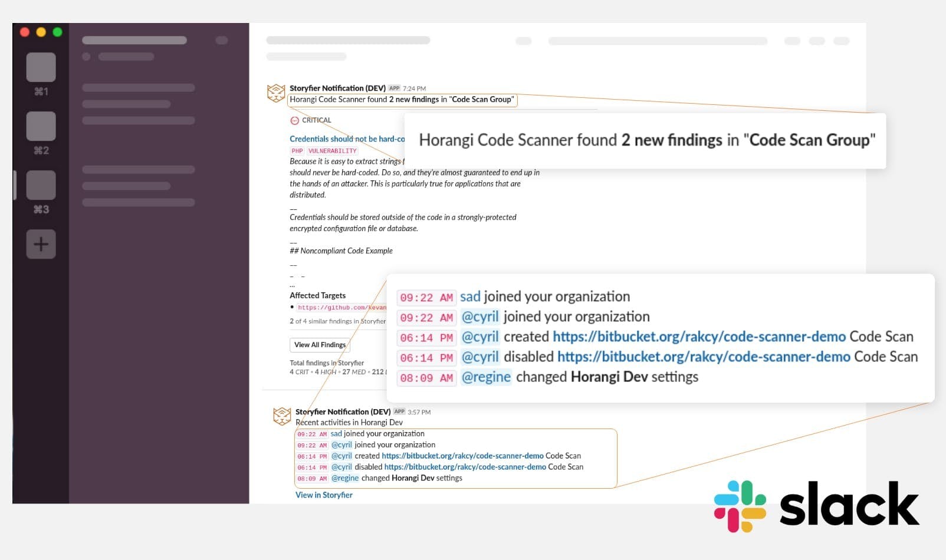Click the yellow minimize window button

[x=41, y=32]
